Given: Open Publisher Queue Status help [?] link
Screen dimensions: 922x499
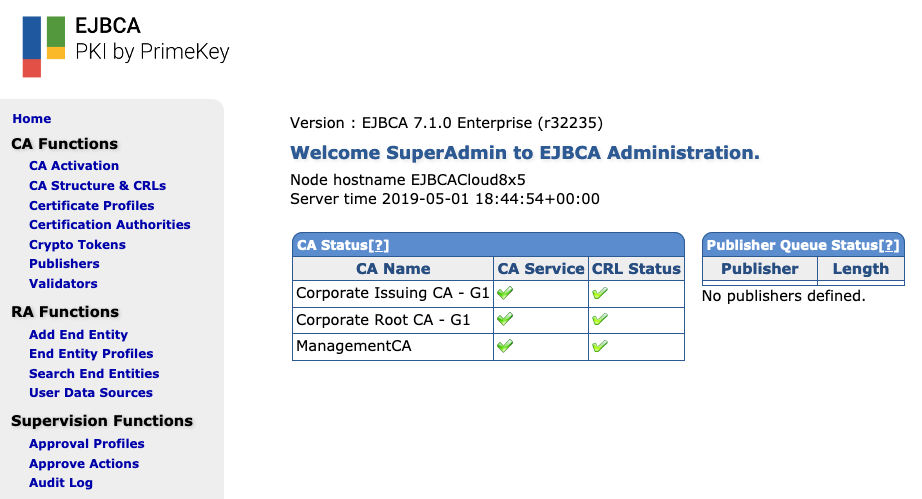Looking at the screenshot, I should point(889,245).
